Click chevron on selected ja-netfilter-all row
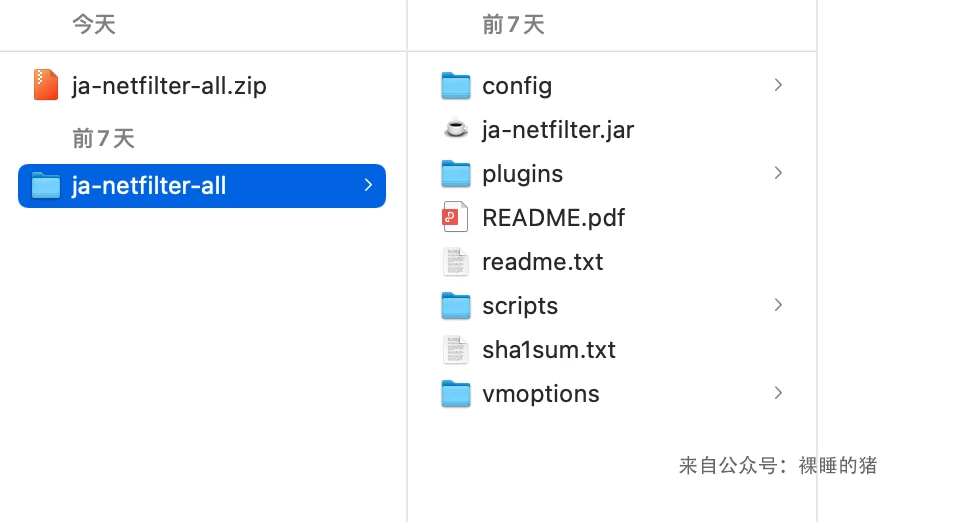The height and width of the screenshot is (522, 964). (x=368, y=185)
